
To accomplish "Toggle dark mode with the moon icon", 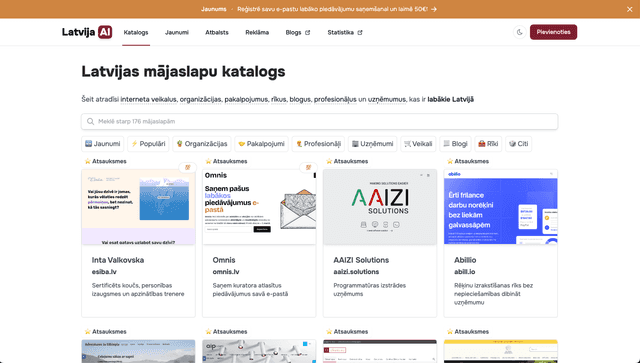I will click(x=520, y=32).
